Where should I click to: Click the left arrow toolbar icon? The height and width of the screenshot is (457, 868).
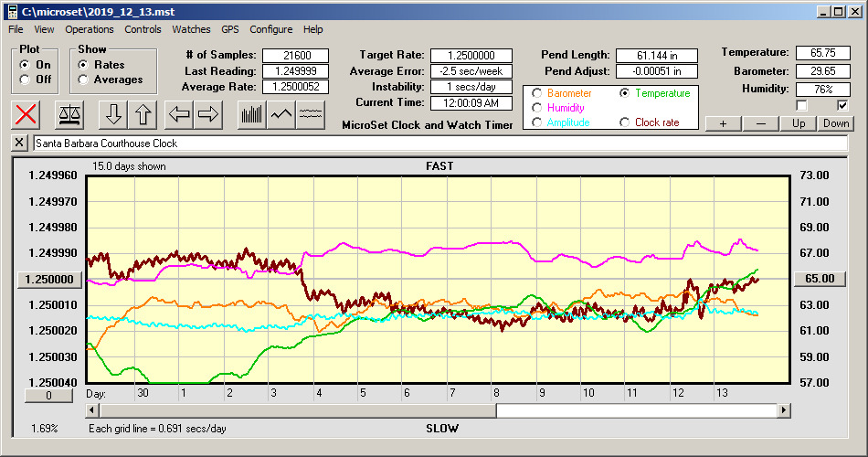(x=179, y=114)
